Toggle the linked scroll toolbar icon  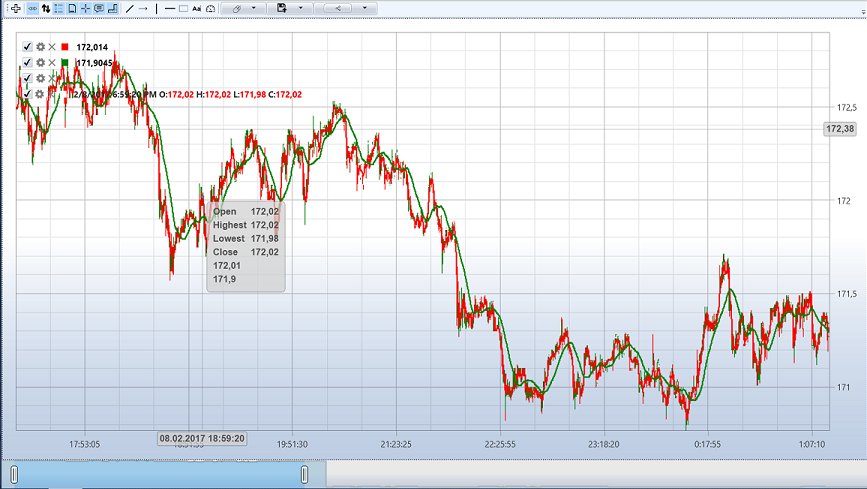click(33, 8)
